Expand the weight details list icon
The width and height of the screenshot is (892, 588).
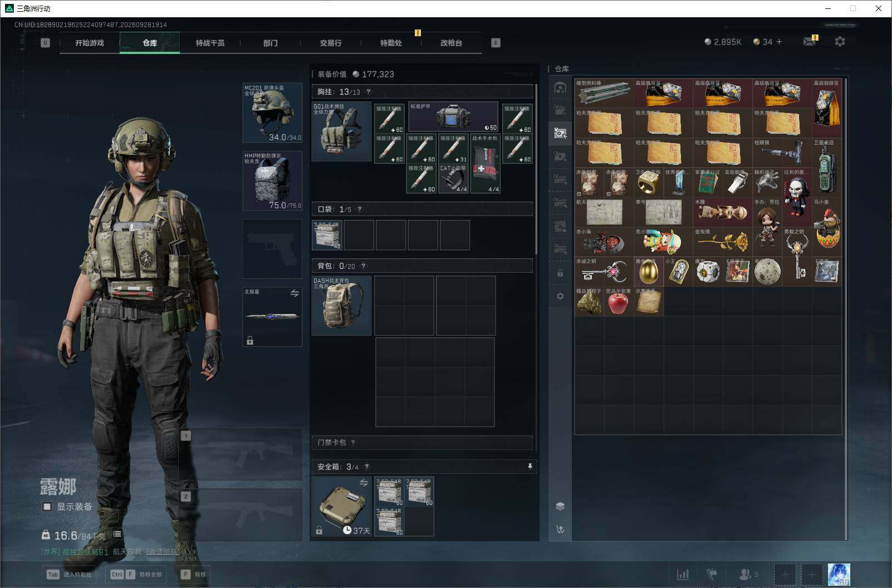click(x=117, y=535)
